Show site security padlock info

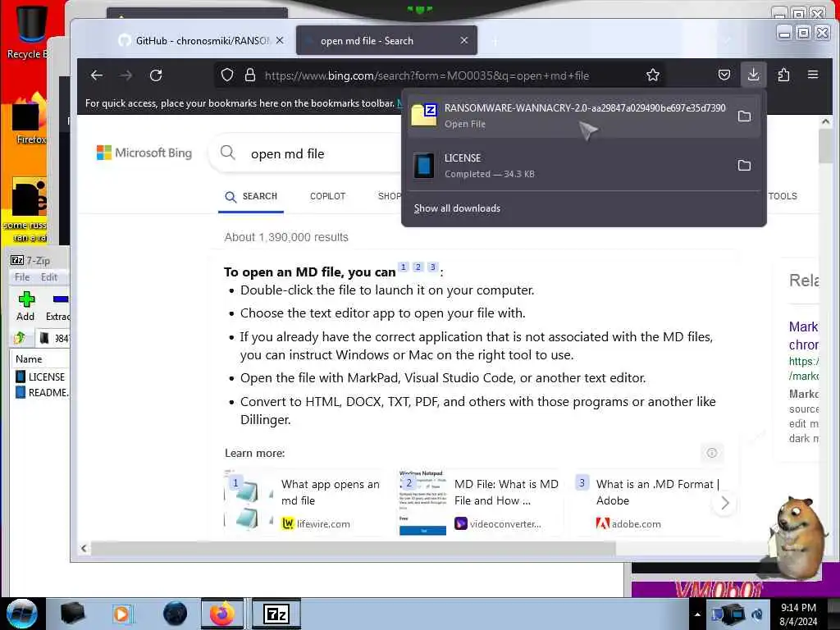[x=249, y=75]
